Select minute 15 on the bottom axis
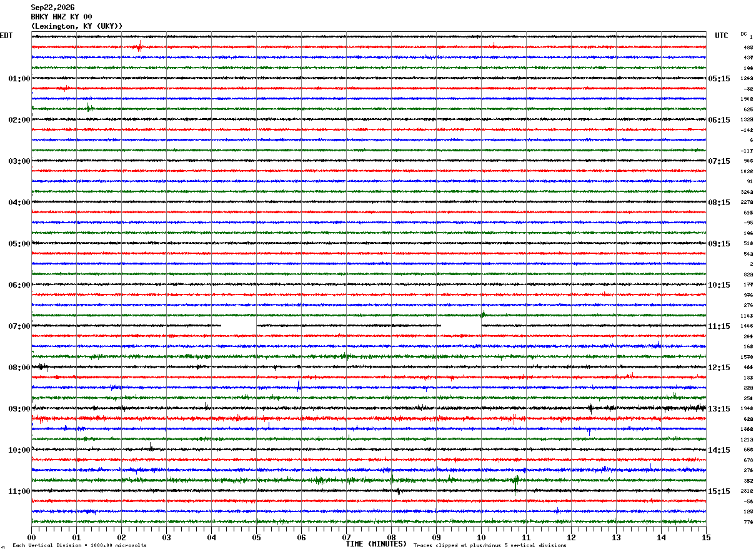 [706, 537]
